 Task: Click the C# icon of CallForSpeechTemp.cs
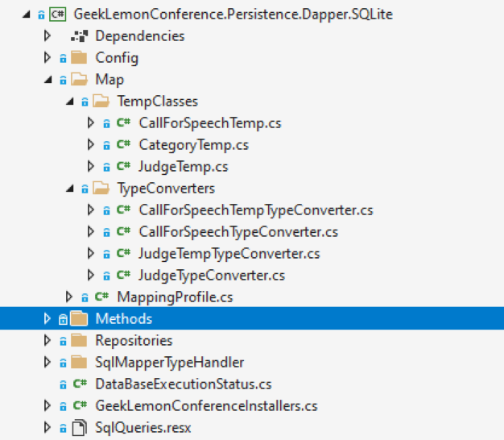[123, 122]
